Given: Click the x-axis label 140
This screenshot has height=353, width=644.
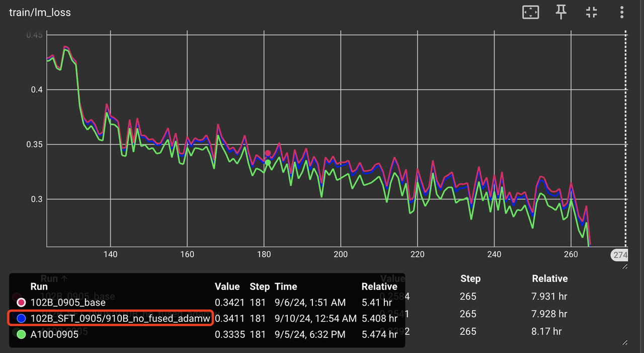Looking at the screenshot, I should click(x=110, y=254).
